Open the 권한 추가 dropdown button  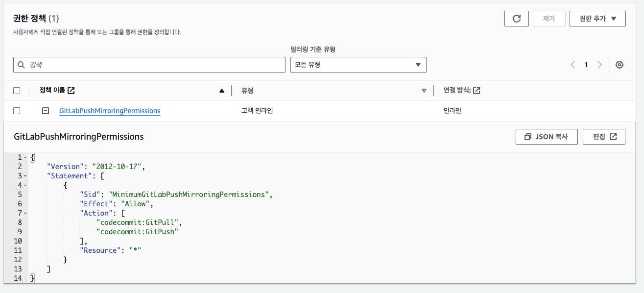pyautogui.click(x=597, y=19)
